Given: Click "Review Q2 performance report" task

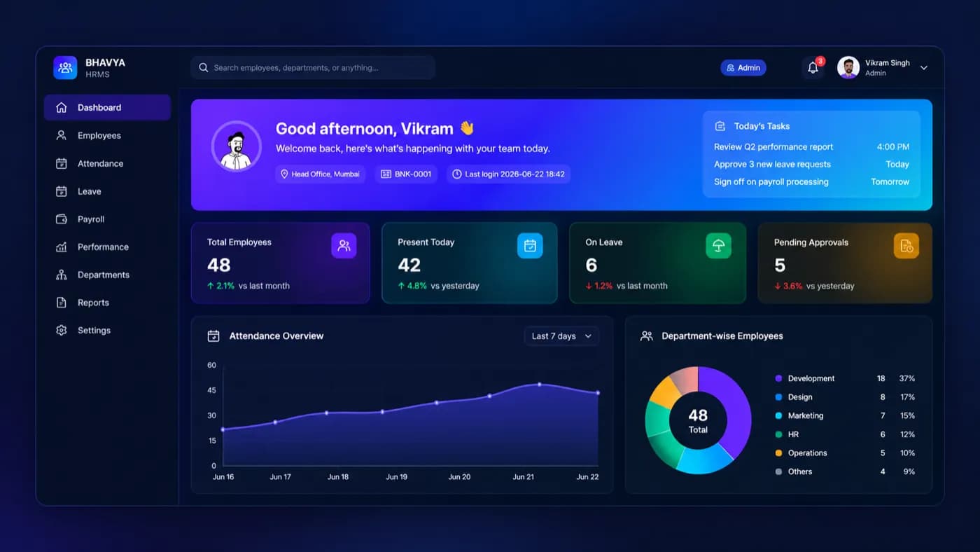Looking at the screenshot, I should 773,147.
